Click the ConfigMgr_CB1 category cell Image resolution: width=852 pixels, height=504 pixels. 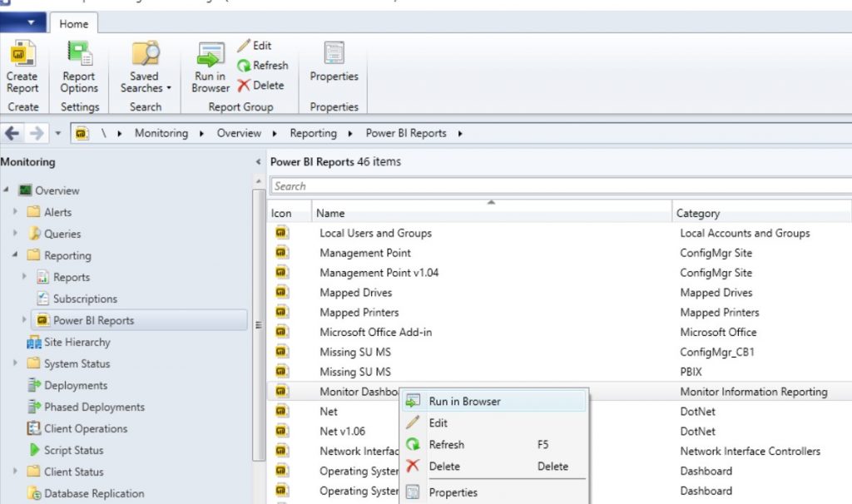tap(717, 352)
